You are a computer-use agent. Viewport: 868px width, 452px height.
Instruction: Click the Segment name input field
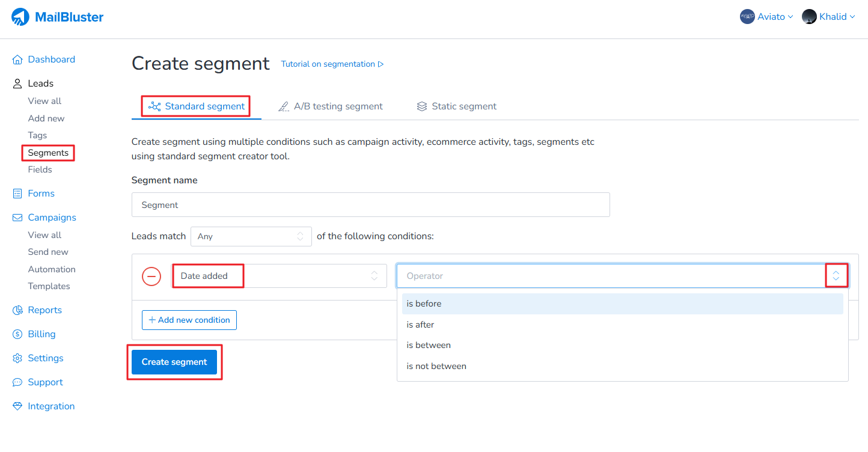click(370, 205)
